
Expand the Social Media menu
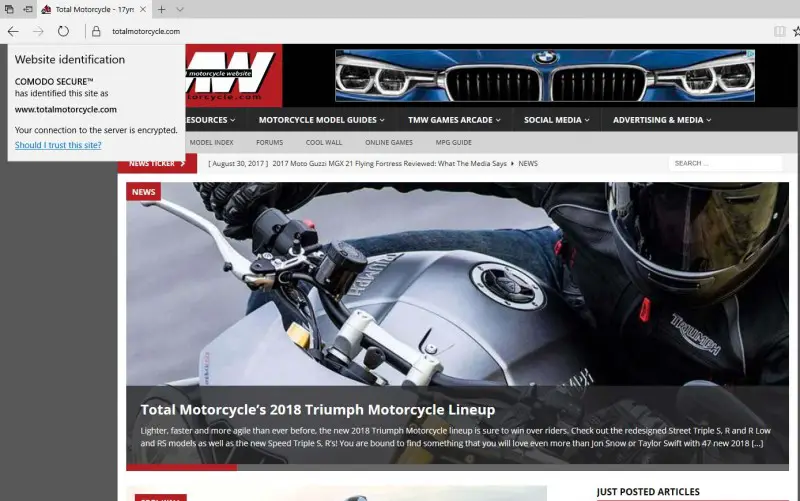(557, 120)
